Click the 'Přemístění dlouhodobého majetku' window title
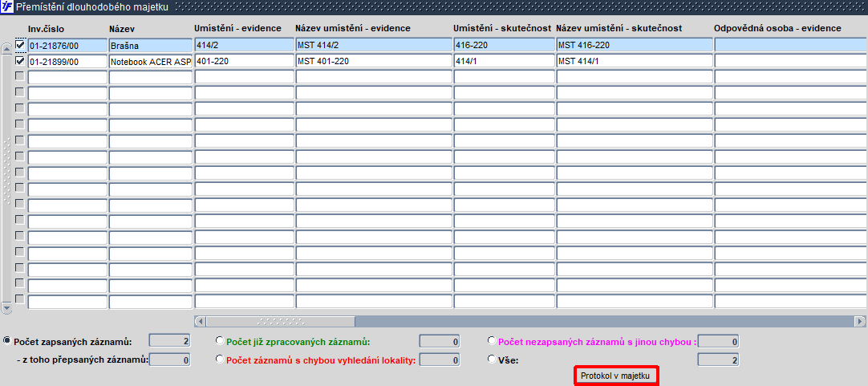 click(91, 8)
